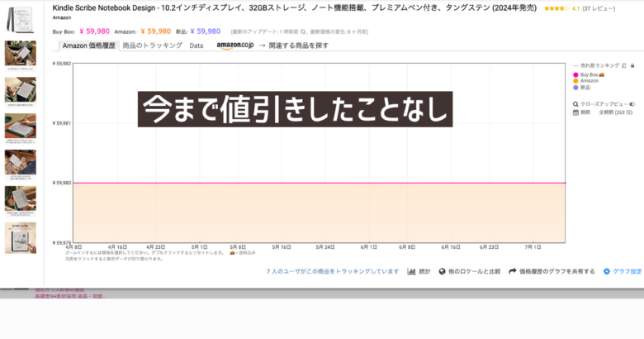Click the 7 users tracking this product link
Viewport: 644px width, 339px height.
[333, 271]
